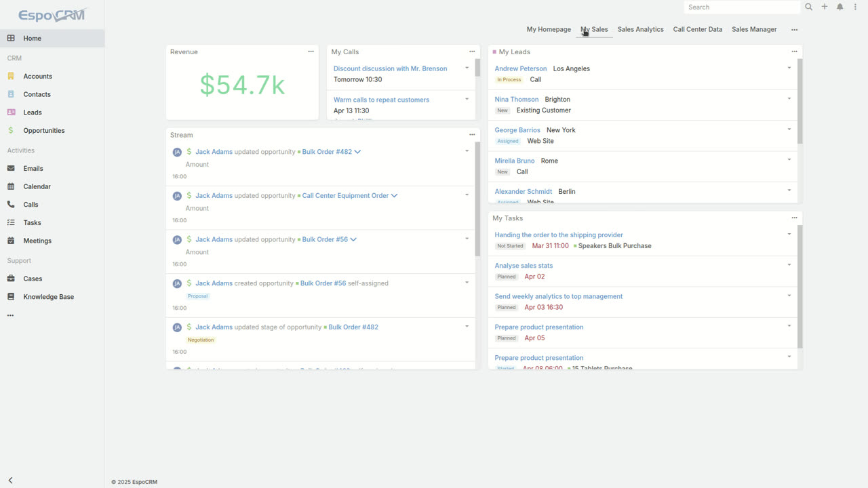Click JA avatar on Bulk Order #56 created row

pyautogui.click(x=177, y=283)
